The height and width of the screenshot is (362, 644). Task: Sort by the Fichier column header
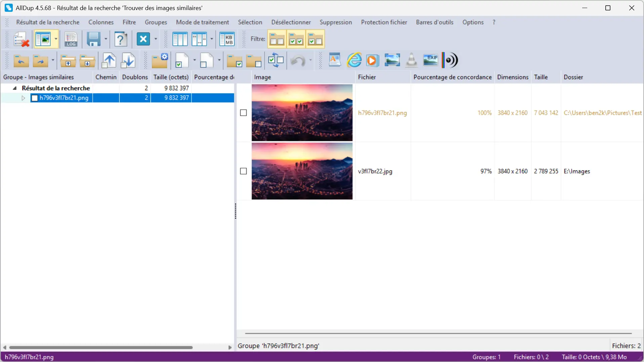[383, 77]
